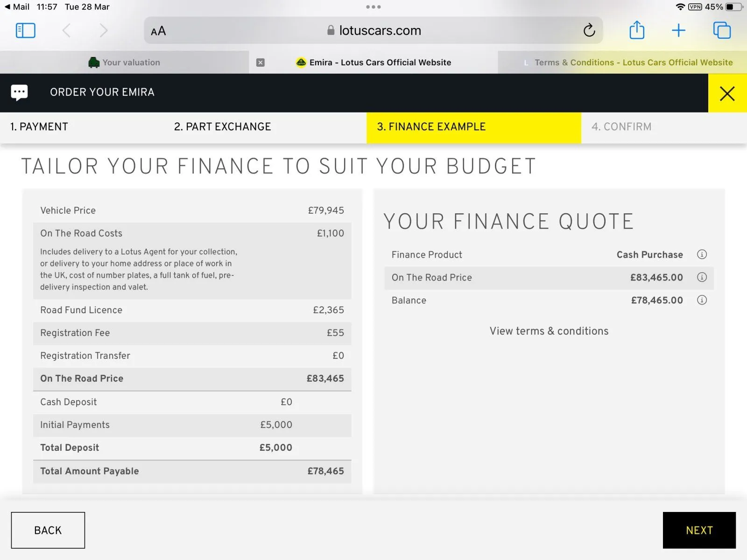Image resolution: width=747 pixels, height=560 pixels.
Task: Reload the lotuscars.com page
Action: [589, 31]
